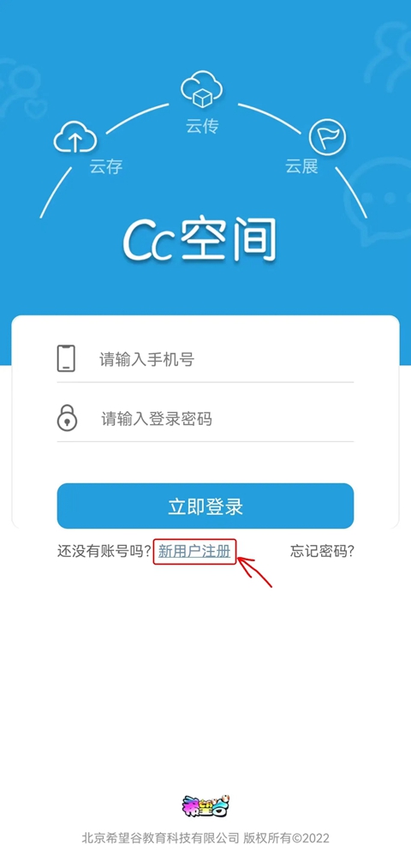Tap the 云存 cloud upload icon
Viewport: 411px width, 868px height.
pyautogui.click(x=74, y=138)
